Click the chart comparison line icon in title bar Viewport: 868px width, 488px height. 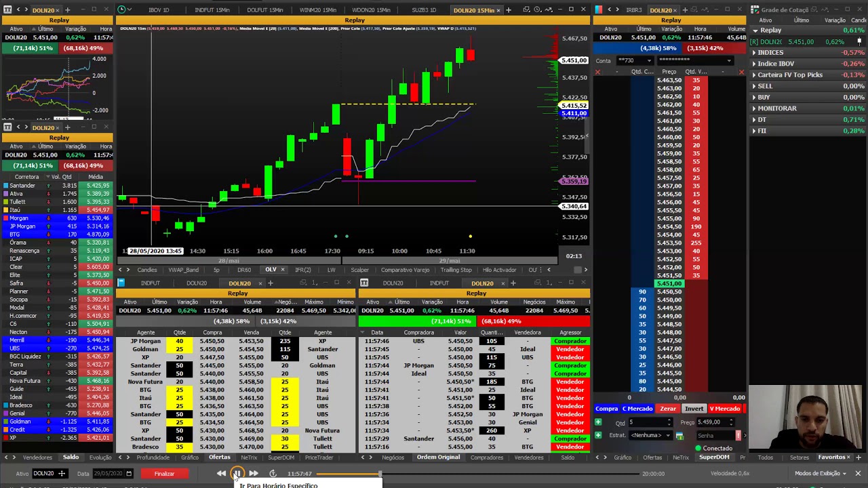coord(548,9)
